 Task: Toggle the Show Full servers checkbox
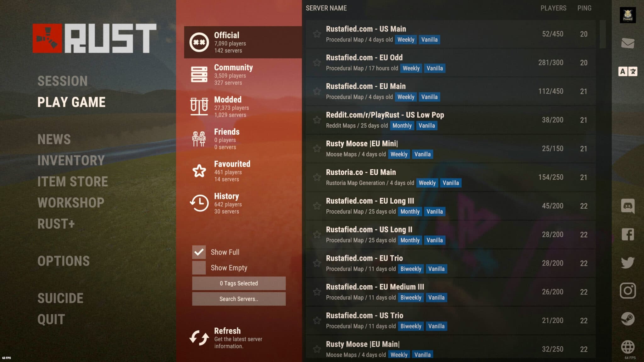click(x=198, y=251)
